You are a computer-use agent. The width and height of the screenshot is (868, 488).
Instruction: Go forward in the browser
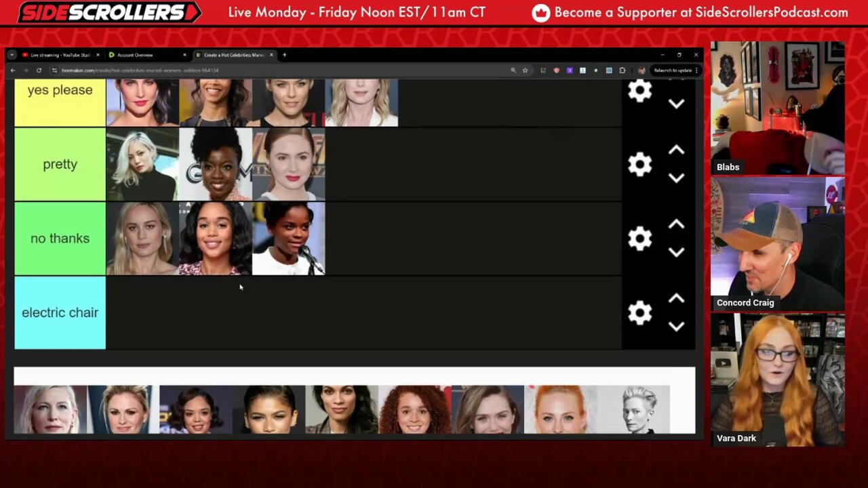coord(26,70)
